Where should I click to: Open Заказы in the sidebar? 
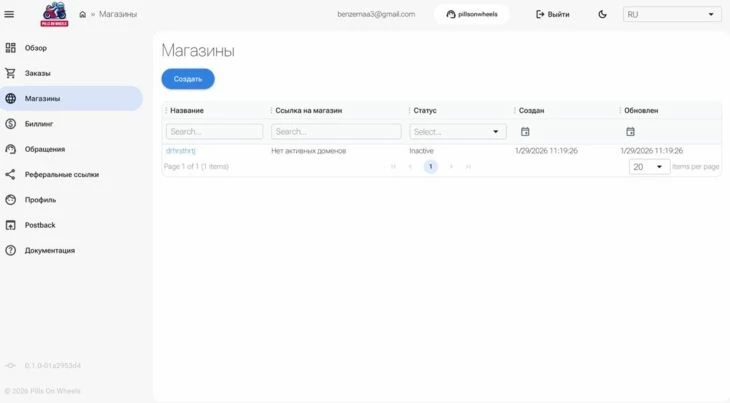click(x=37, y=73)
